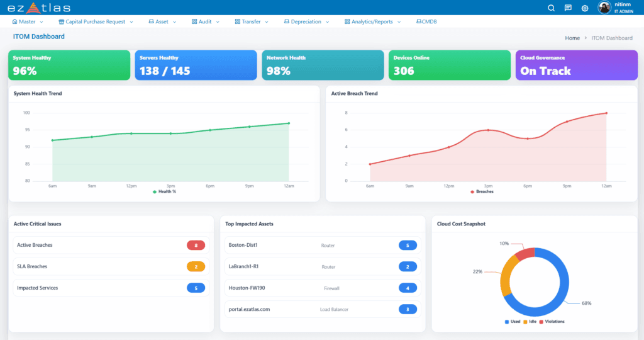Click the cart icon beside Capital Purchase Request
644x340 pixels.
[62, 21]
